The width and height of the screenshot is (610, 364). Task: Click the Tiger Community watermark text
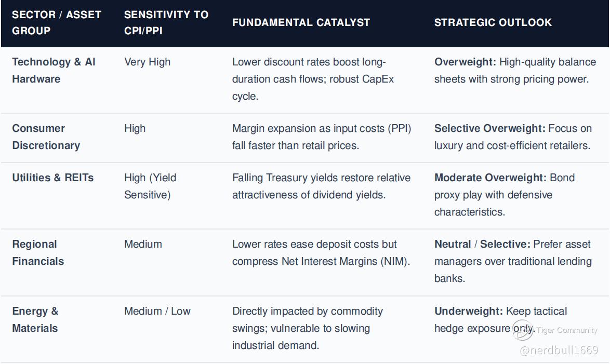[x=567, y=330]
